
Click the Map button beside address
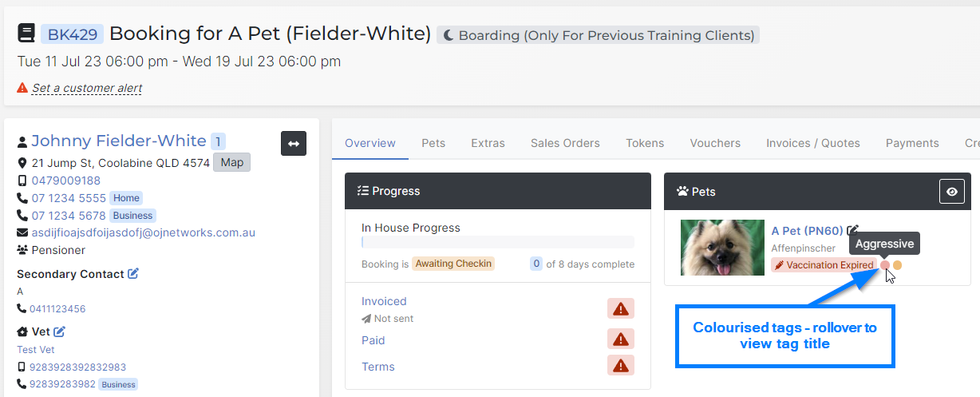pyautogui.click(x=231, y=162)
